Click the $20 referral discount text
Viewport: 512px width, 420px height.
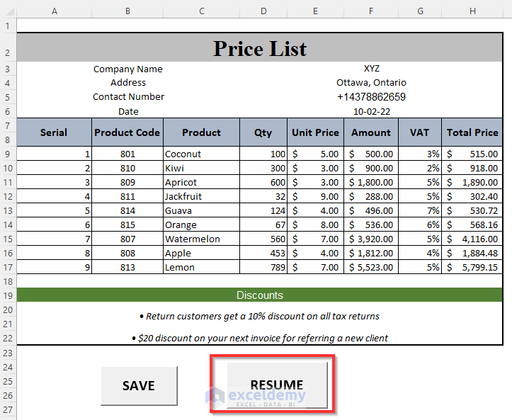(x=260, y=338)
